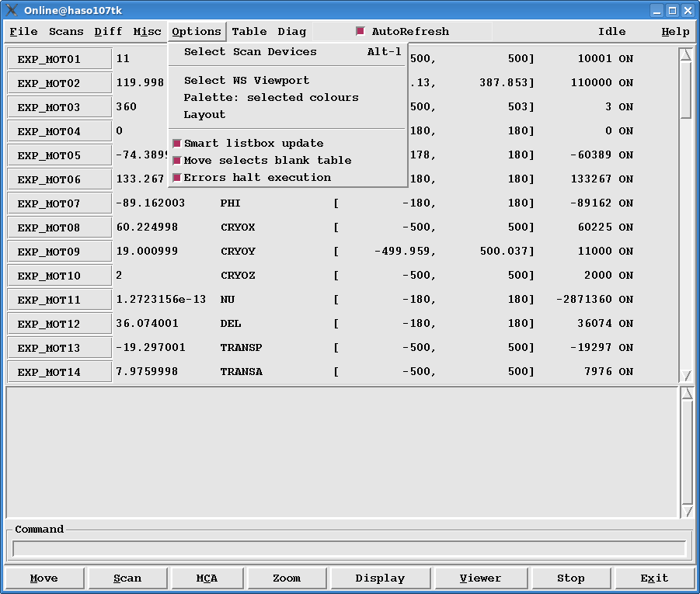Close the open Options menu
Screen dimensions: 700x594
click(197, 32)
